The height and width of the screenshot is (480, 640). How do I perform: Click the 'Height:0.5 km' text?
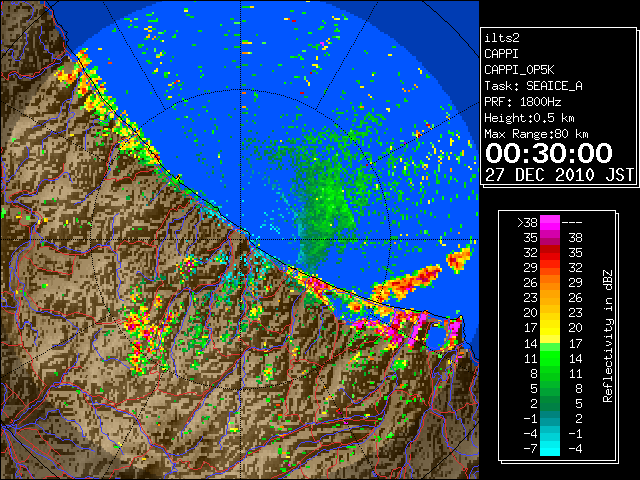529,118
